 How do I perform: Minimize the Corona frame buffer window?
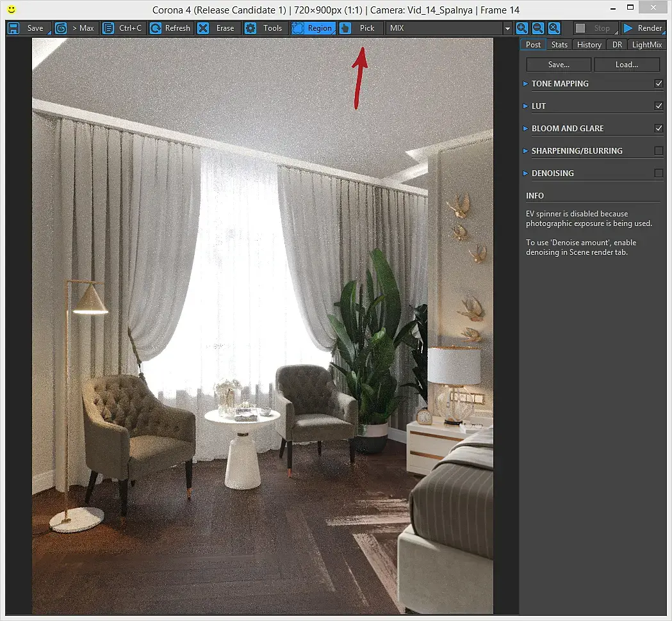click(x=613, y=8)
